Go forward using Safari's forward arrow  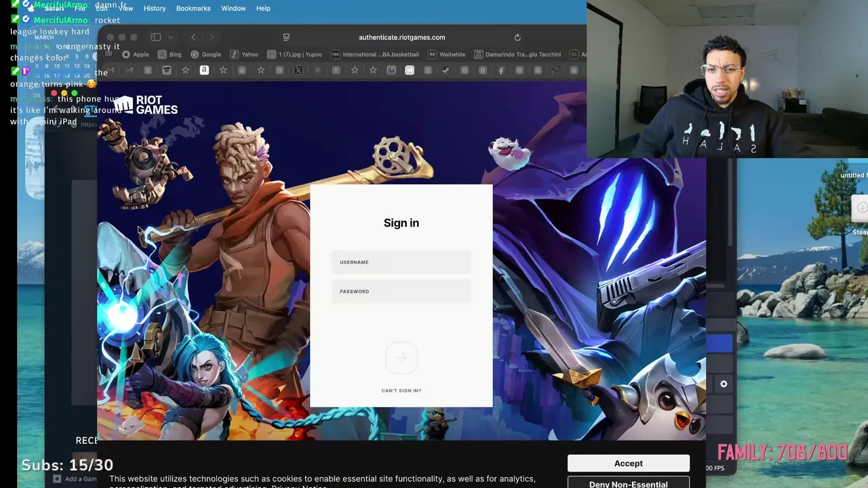click(x=212, y=37)
